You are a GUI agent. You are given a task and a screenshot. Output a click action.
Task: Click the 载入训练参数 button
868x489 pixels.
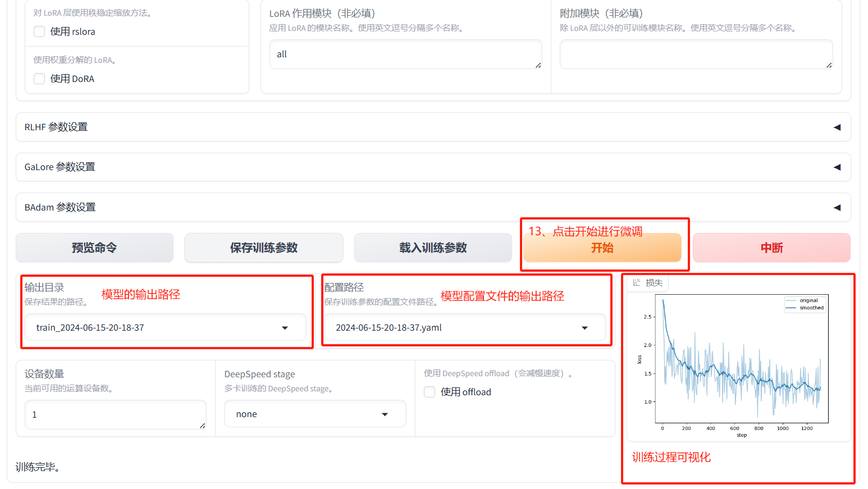coord(432,247)
